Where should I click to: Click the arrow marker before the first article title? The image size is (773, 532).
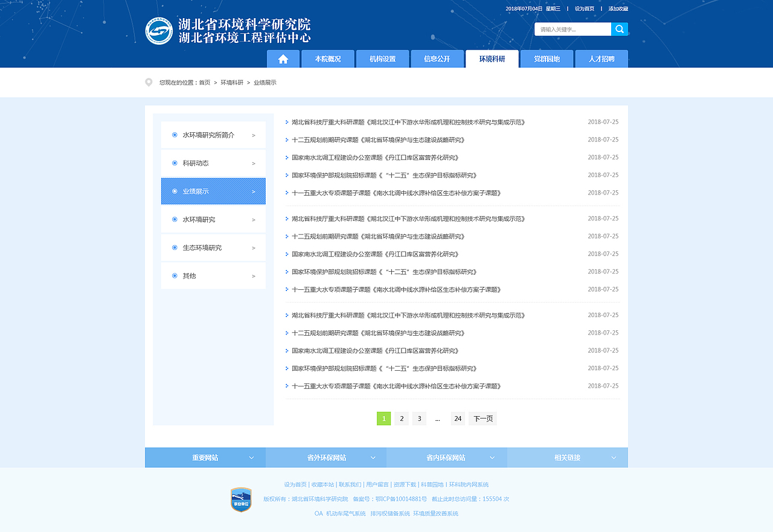(x=286, y=121)
